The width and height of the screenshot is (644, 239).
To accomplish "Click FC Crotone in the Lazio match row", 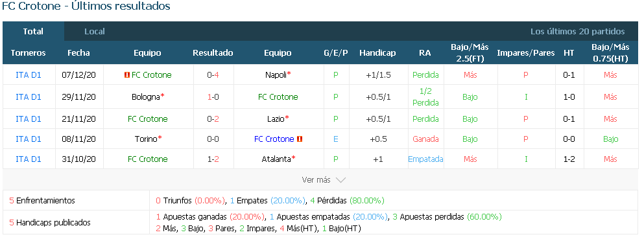I will click(148, 119).
